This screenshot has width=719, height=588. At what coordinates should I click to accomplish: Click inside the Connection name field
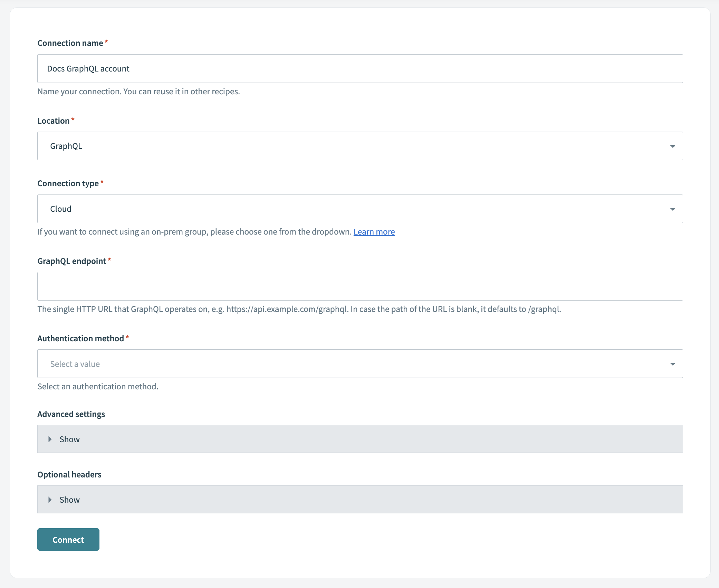pyautogui.click(x=360, y=68)
